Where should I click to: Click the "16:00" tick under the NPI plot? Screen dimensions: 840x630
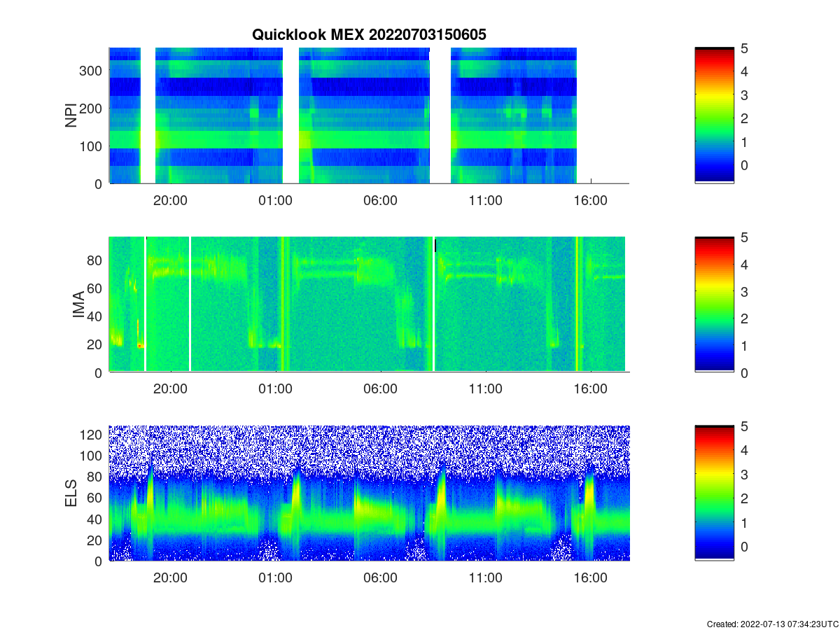[590, 199]
